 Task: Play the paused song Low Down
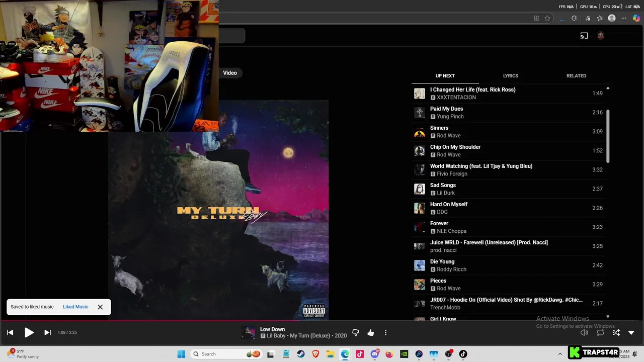point(29,332)
